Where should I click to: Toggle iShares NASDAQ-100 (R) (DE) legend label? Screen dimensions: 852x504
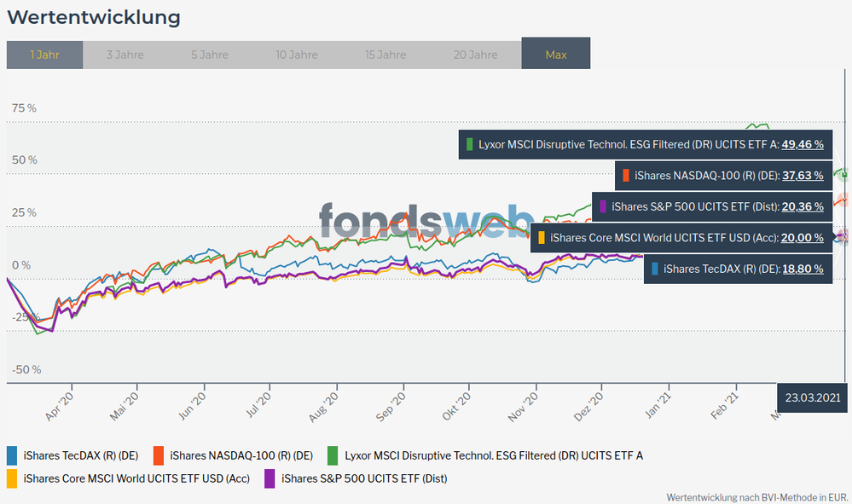[241, 455]
